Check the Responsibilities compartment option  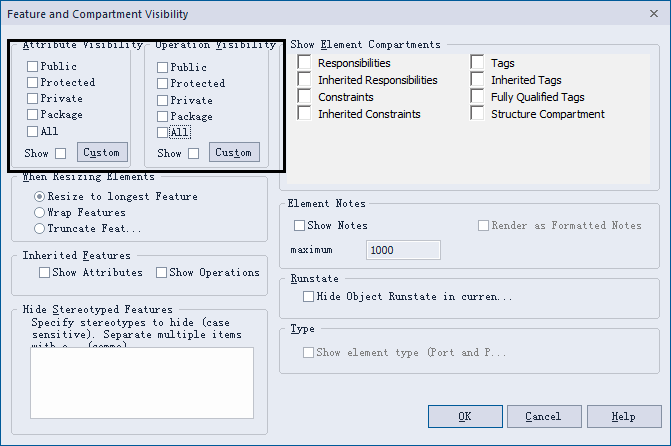(304, 62)
